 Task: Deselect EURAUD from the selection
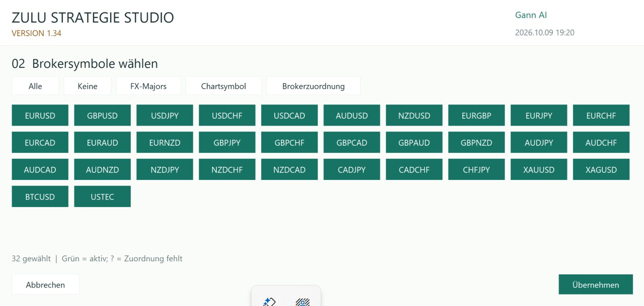point(103,143)
